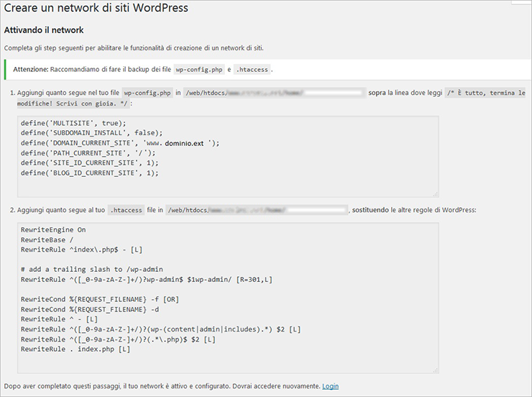Screen dimensions: 532x397
Task: Click the BLOG_ID_CURRENT_SITE define line
Action: [x=90, y=173]
